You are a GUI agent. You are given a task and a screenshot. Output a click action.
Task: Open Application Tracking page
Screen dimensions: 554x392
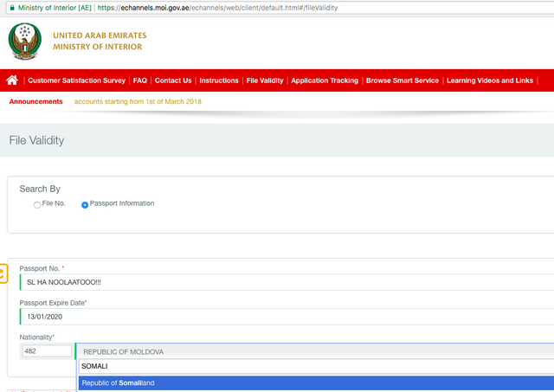point(325,80)
